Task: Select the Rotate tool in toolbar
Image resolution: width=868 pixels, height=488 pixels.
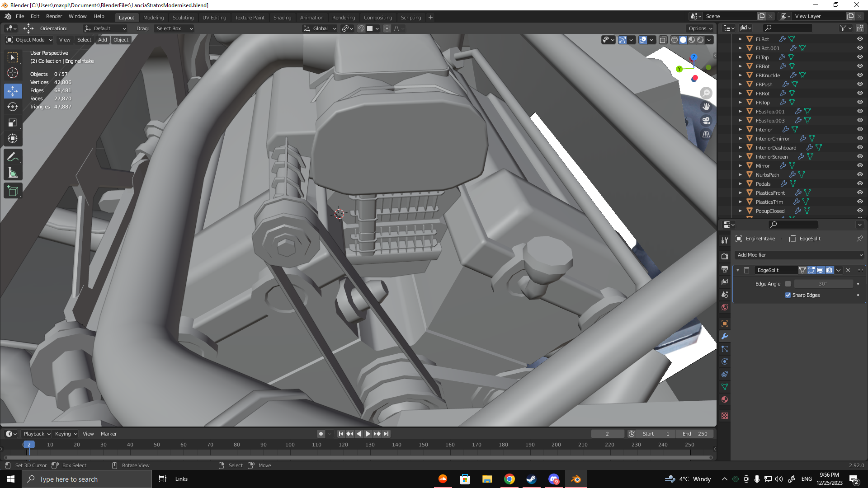Action: [x=13, y=107]
